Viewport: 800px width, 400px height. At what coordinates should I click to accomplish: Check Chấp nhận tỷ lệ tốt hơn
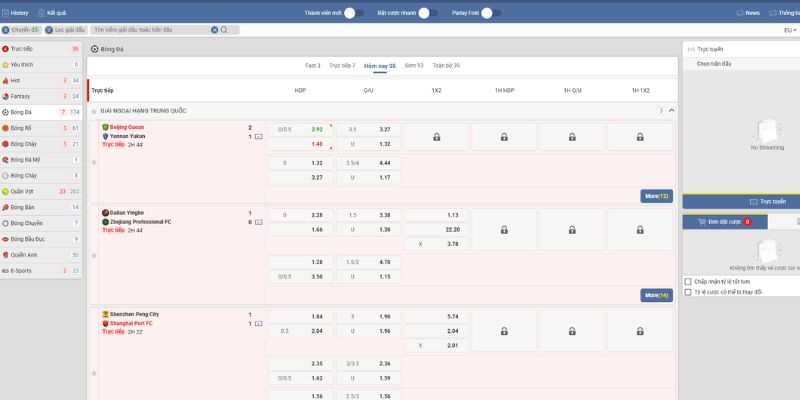(x=688, y=282)
